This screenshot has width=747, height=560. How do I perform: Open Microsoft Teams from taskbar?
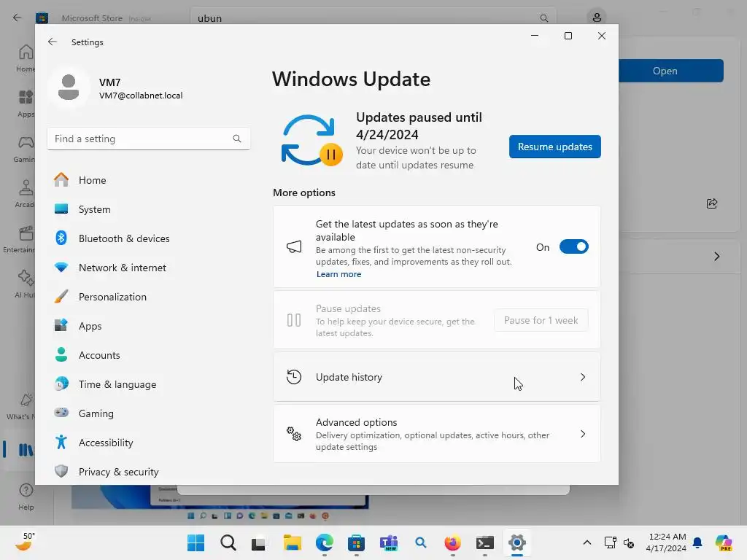click(x=388, y=542)
